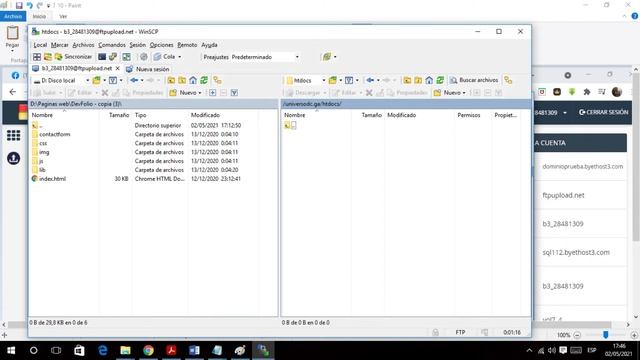Open the Opciones menu
The width and height of the screenshot is (640, 360).
coord(161,45)
